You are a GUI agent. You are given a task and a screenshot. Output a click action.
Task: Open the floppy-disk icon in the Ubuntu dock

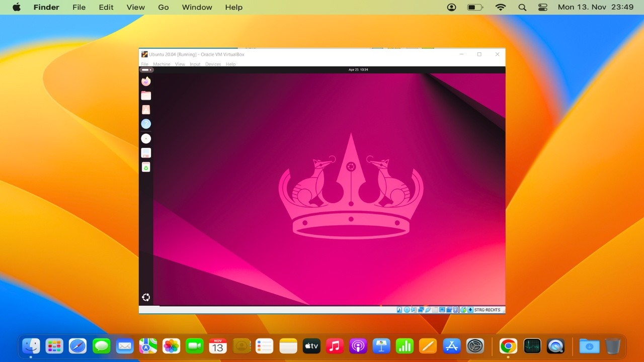146,153
